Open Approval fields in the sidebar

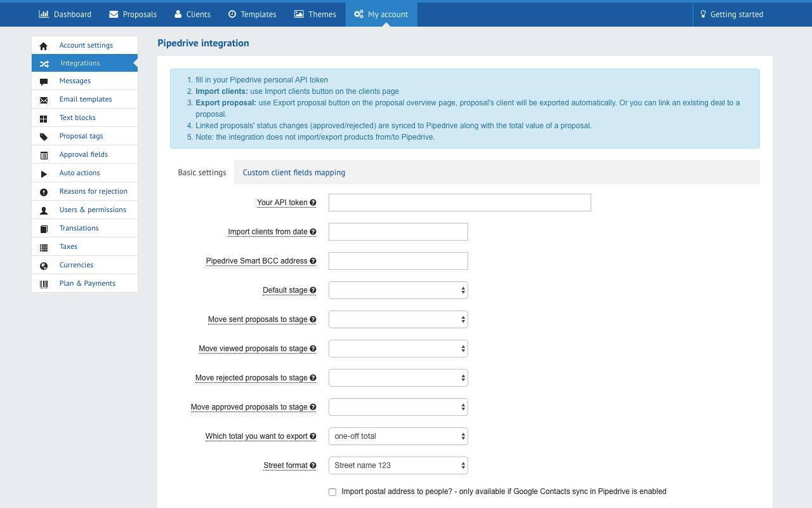84,154
